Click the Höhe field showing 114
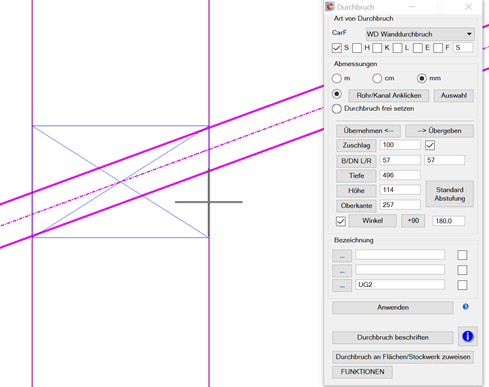Screen dimensions: 489x387 click(400, 190)
